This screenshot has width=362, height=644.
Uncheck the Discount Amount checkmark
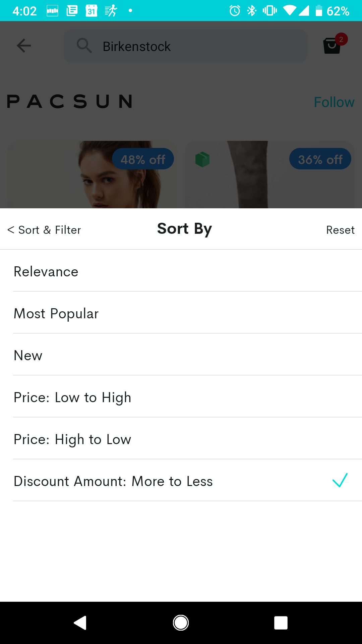click(340, 480)
